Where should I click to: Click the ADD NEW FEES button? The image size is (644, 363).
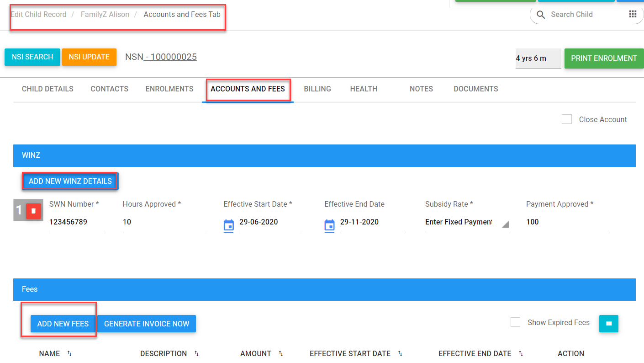[x=63, y=324]
